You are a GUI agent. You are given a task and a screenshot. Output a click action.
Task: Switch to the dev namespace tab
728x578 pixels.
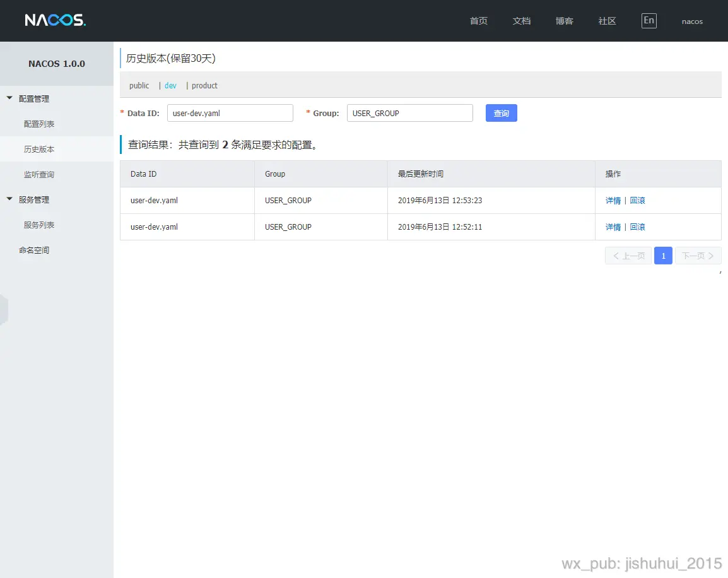click(x=170, y=85)
